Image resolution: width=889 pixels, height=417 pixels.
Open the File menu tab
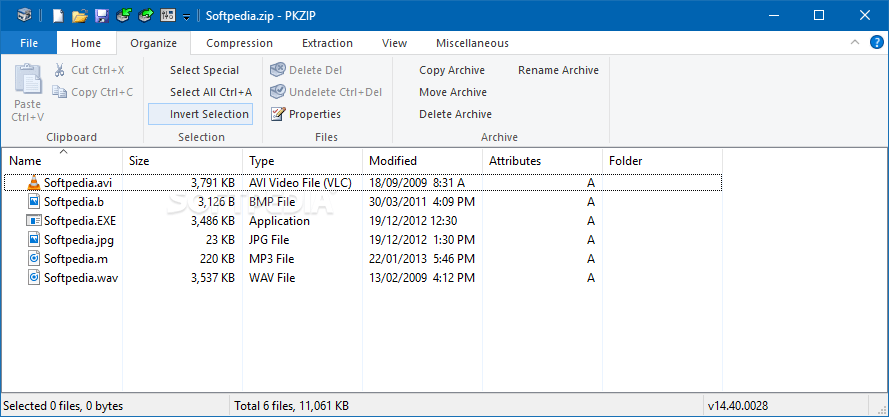pos(29,43)
